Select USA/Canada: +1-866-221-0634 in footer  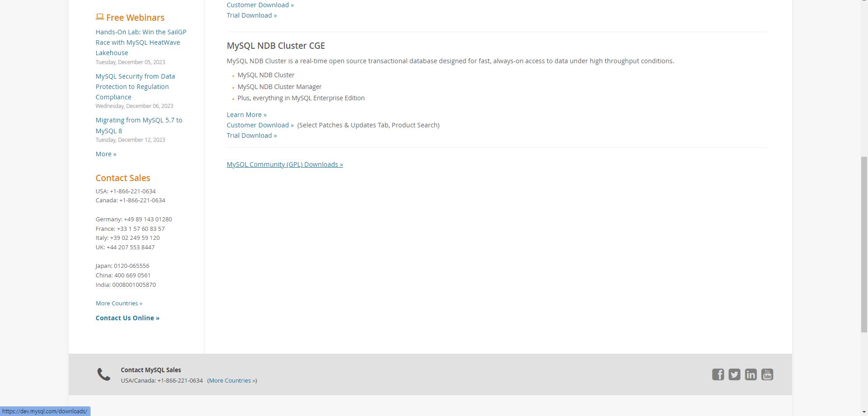162,381
